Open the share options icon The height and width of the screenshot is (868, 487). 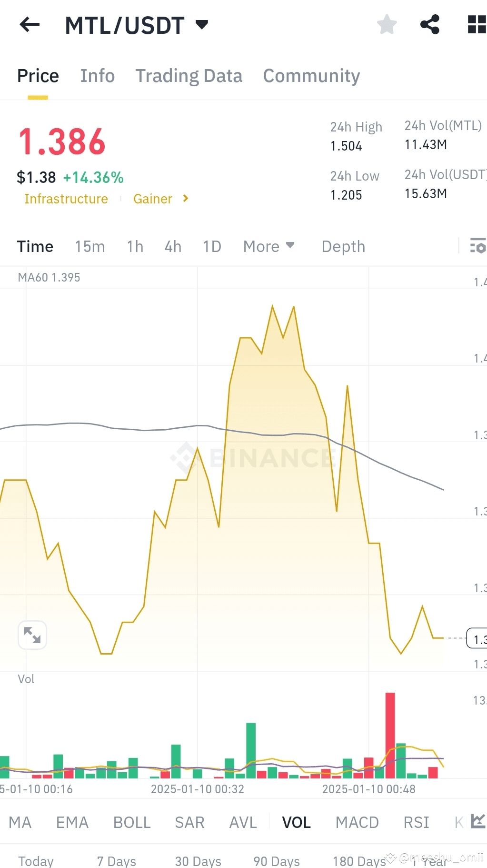pyautogui.click(x=429, y=25)
